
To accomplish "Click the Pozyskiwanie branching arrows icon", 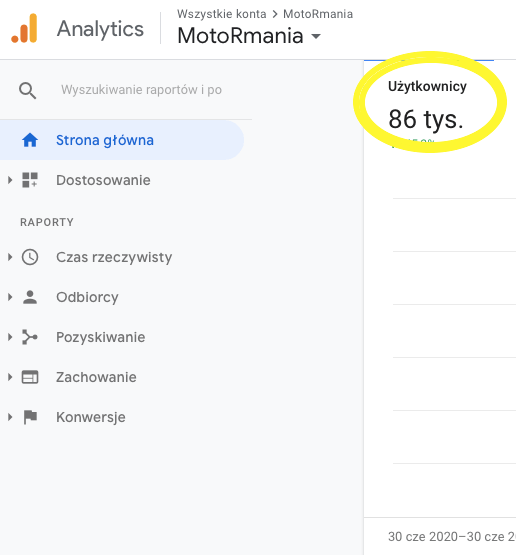I will 30,337.
